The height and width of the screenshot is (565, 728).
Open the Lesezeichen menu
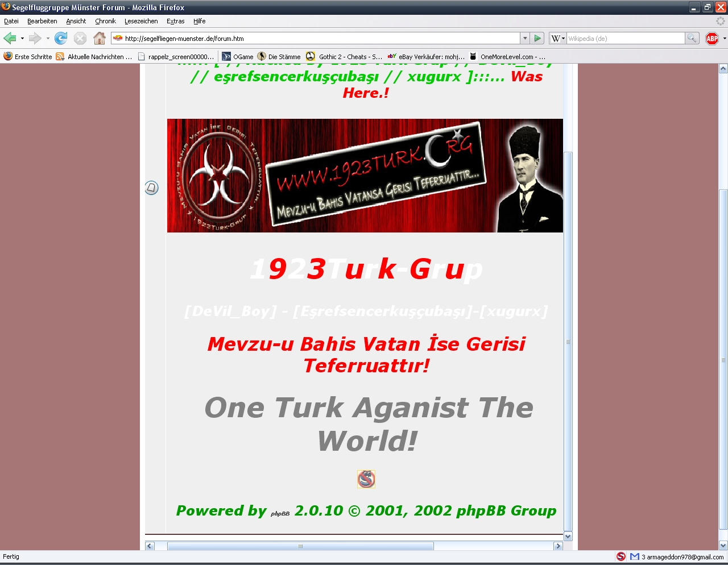point(141,21)
